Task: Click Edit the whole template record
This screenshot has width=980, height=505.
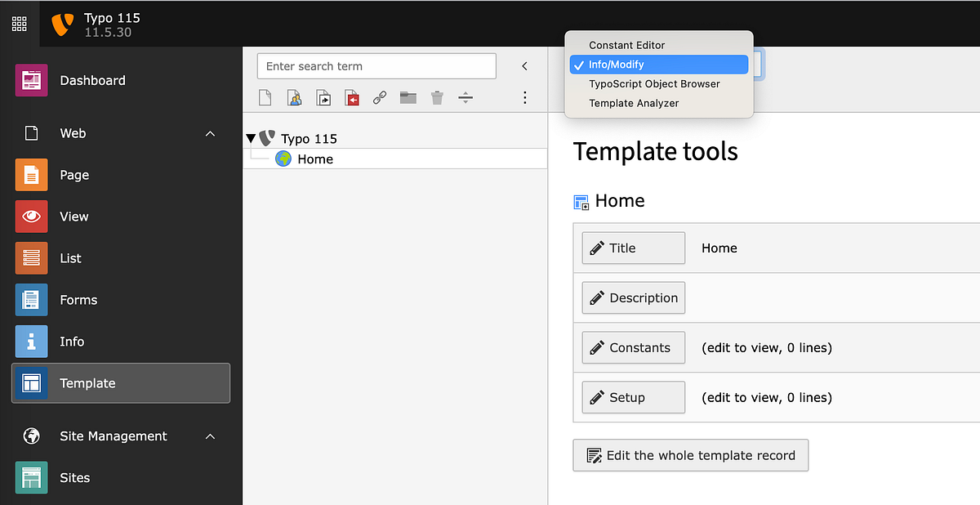Action: click(690, 455)
